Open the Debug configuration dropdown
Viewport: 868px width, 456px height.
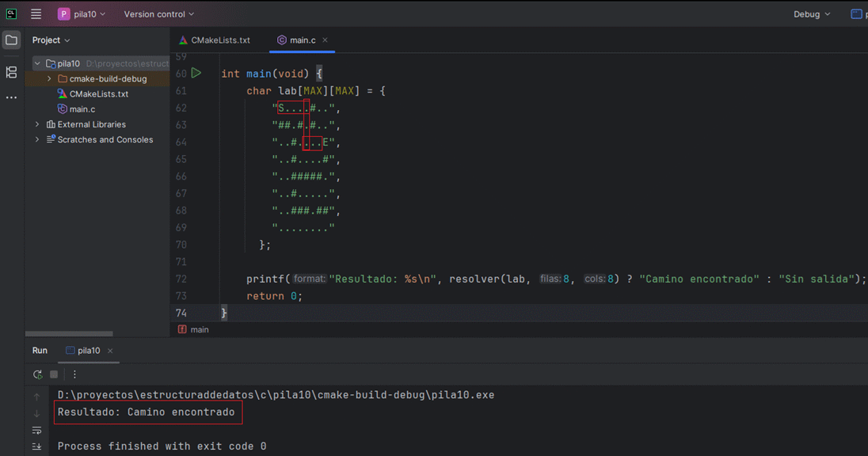coord(812,14)
